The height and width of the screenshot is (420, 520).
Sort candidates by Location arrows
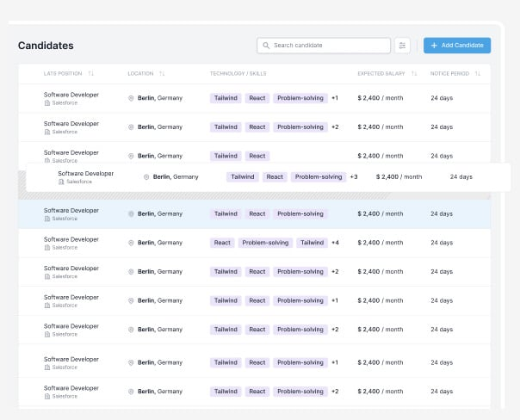pos(162,74)
